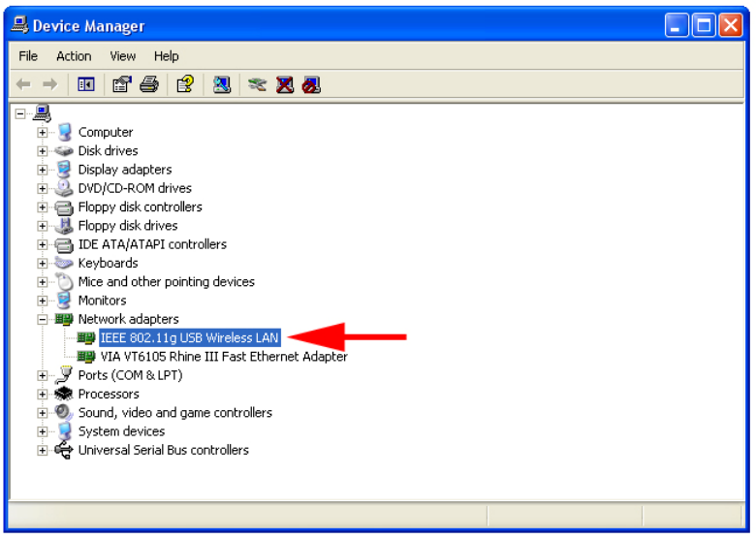The height and width of the screenshot is (540, 756).
Task: Select the Network adapters label
Action: point(128,319)
